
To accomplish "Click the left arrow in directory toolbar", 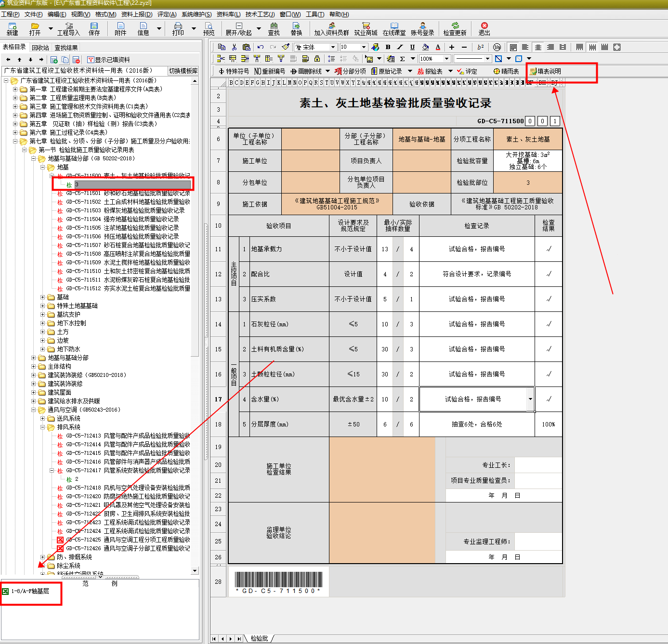I will (x=8, y=60).
